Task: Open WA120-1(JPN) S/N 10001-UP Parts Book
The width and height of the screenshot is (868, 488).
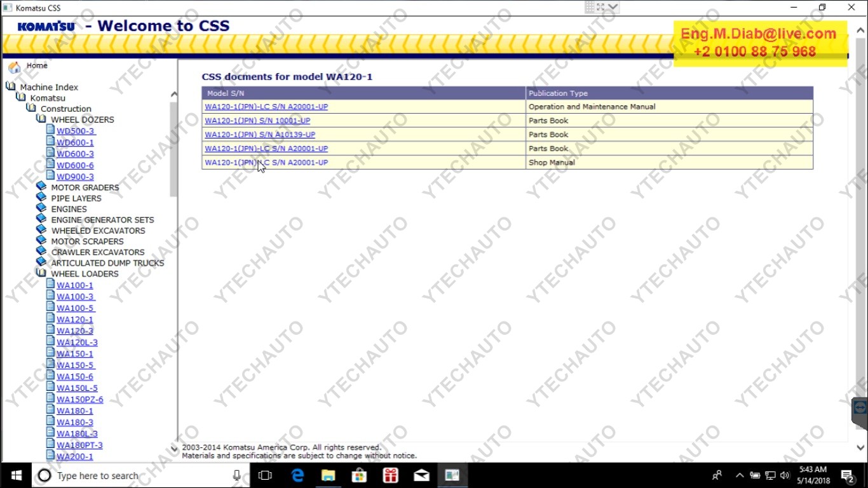Action: (257, 121)
